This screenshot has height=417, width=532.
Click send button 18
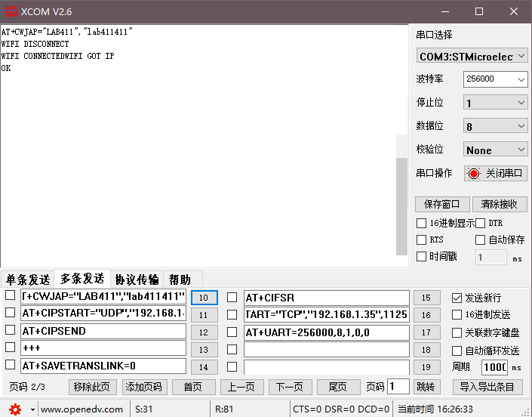[x=427, y=350]
